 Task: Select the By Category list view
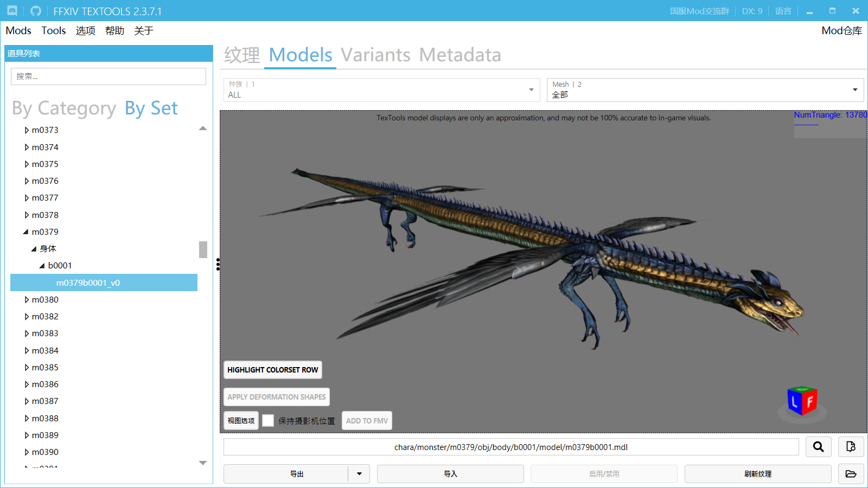pos(64,108)
